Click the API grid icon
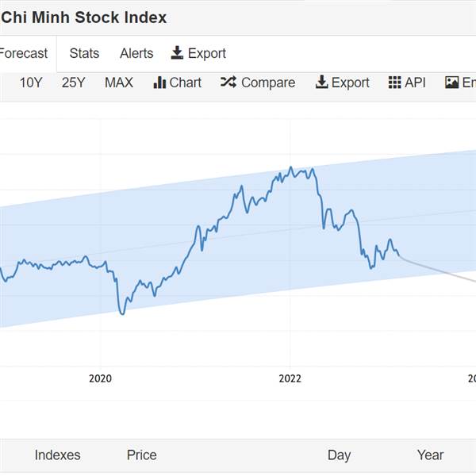 pyautogui.click(x=394, y=83)
